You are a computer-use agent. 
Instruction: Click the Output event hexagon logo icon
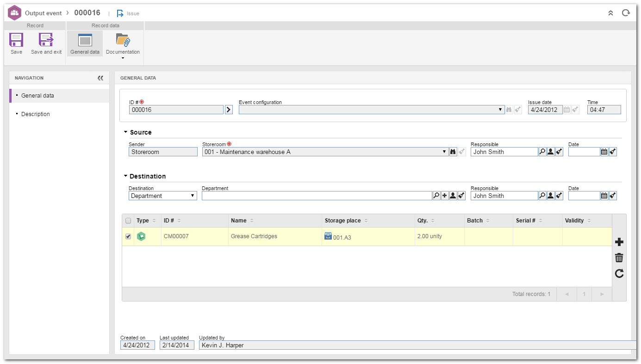tap(15, 13)
